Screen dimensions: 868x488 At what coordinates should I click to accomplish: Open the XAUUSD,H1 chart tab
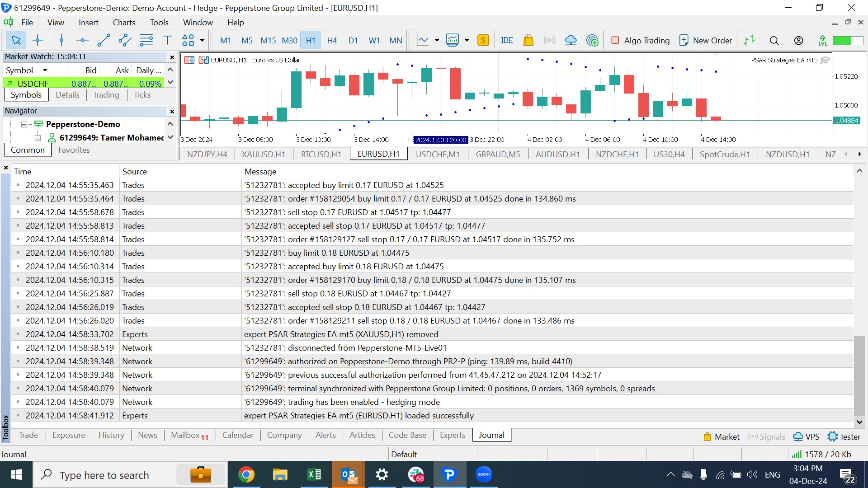click(x=263, y=155)
